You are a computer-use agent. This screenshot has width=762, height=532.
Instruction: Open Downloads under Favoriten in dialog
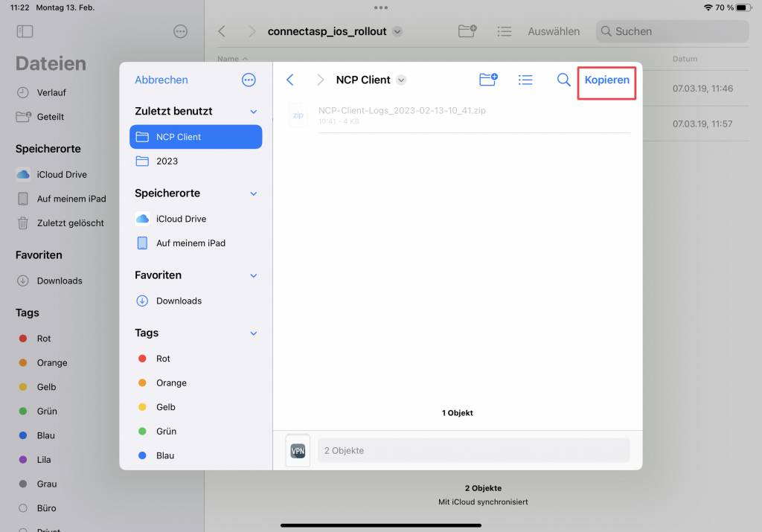(x=179, y=301)
